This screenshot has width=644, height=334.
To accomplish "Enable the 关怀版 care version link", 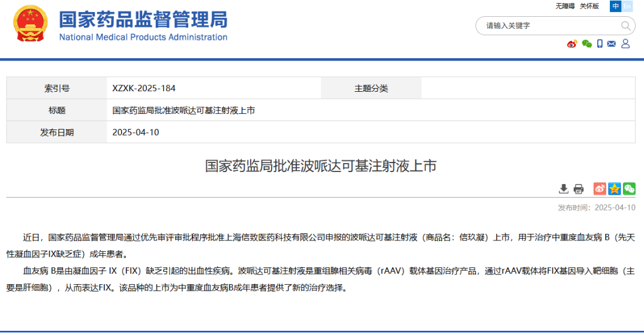I will tap(589, 6).
